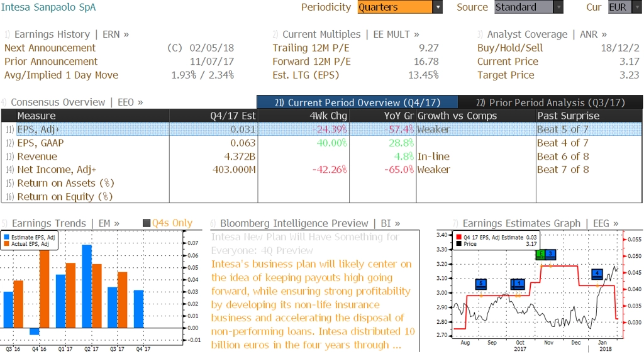Click the Current Price value 3.17
This screenshot has width=644, height=354.
tap(629, 61)
